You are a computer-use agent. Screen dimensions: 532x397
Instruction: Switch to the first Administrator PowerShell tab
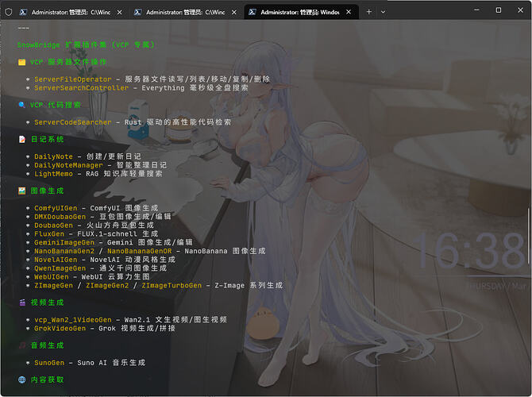(71, 12)
